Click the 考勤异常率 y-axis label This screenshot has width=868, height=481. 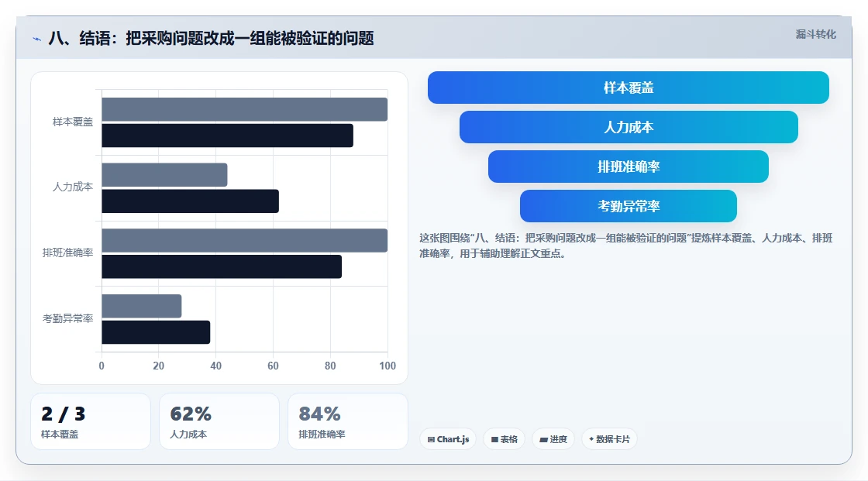67,318
